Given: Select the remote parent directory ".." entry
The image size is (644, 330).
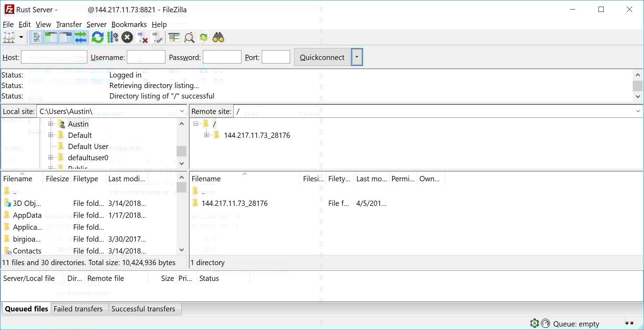Looking at the screenshot, I should click(203, 191).
